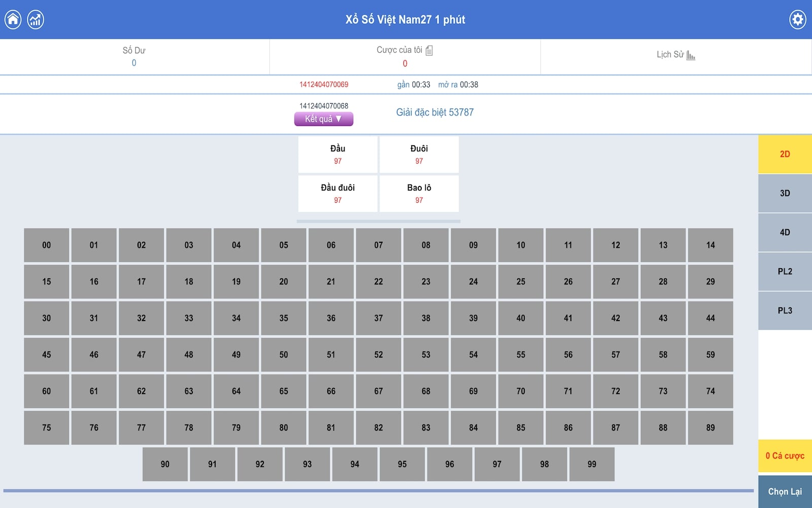Image resolution: width=812 pixels, height=508 pixels.
Task: Switch to the PL3 tab
Action: [x=785, y=311]
